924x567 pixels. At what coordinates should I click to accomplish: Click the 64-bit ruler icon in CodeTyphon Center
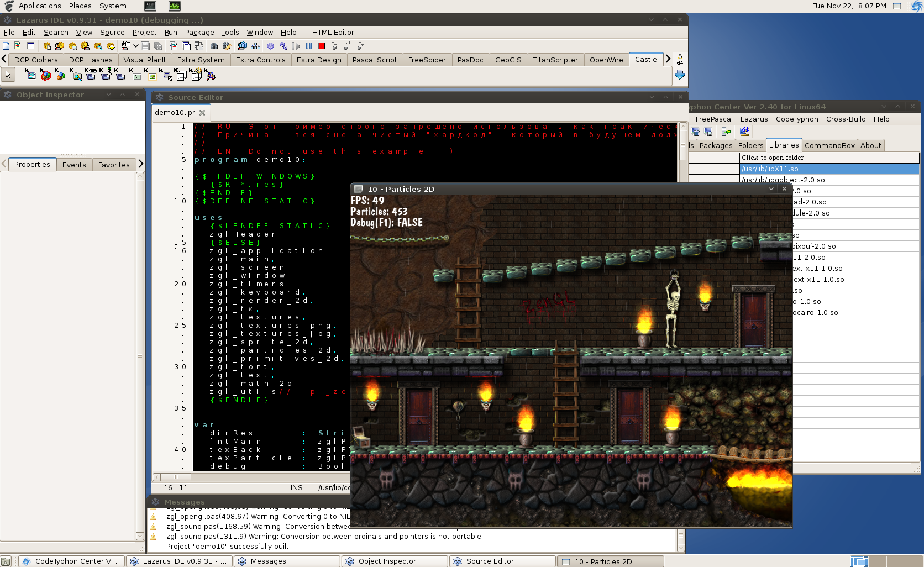(x=744, y=132)
